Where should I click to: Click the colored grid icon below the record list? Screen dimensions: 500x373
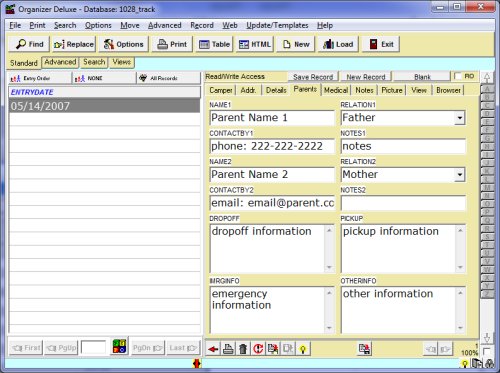[x=119, y=346]
